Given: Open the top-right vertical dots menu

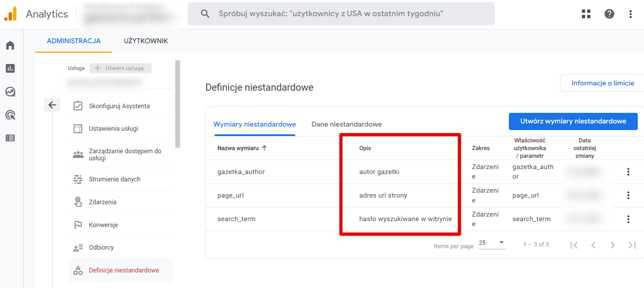Looking at the screenshot, I should [631, 14].
